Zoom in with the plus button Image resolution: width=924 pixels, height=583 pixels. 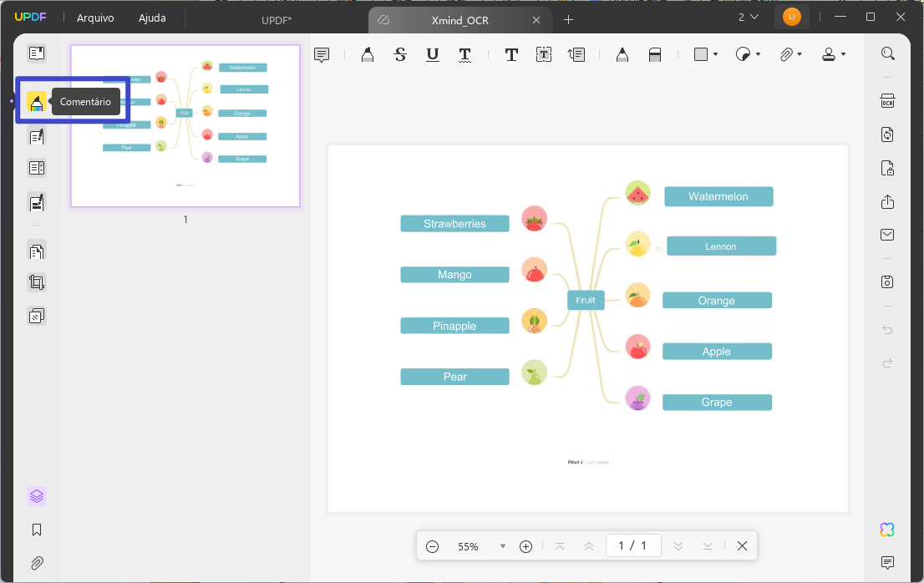(525, 546)
